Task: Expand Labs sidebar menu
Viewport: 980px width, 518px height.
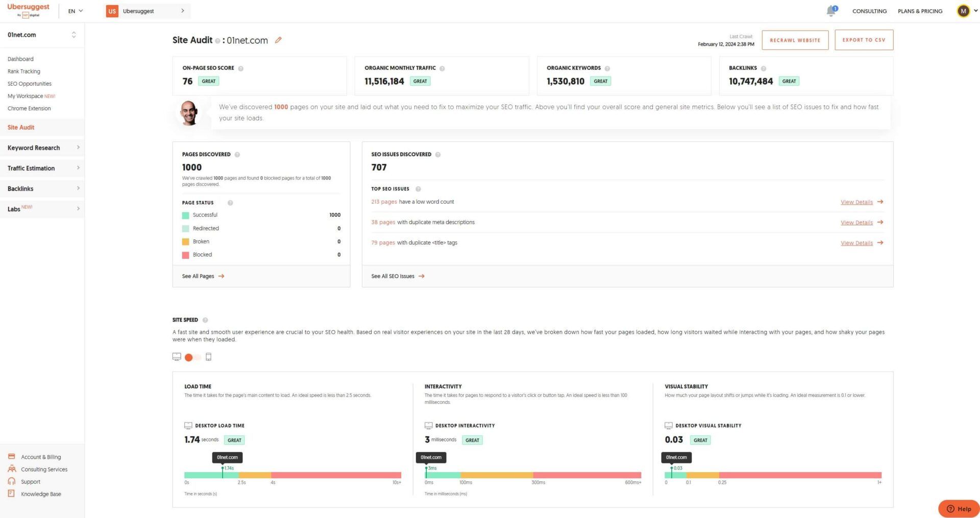Action: click(x=42, y=209)
